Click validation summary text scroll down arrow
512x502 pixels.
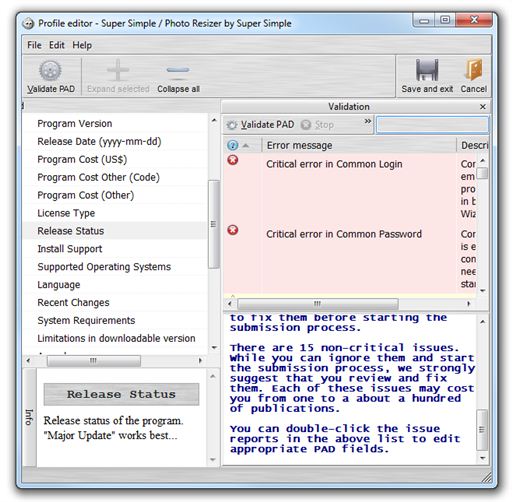482,458
